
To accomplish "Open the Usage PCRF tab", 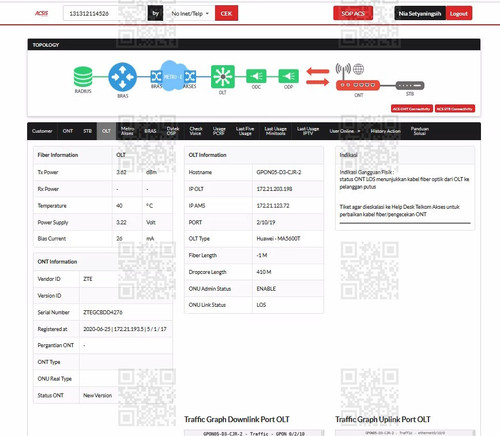I will (219, 131).
